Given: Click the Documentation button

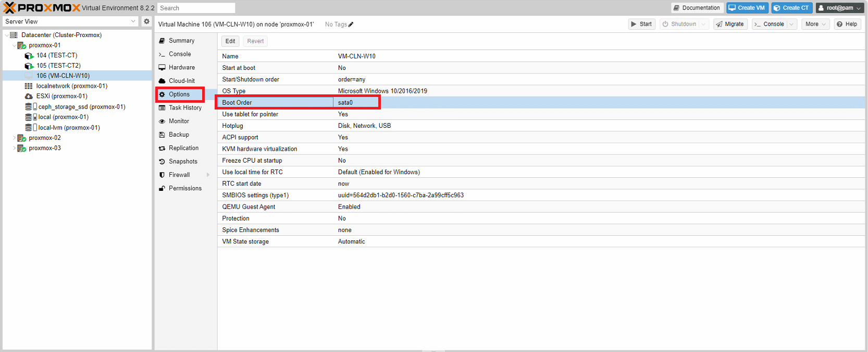Looking at the screenshot, I should pos(697,8).
